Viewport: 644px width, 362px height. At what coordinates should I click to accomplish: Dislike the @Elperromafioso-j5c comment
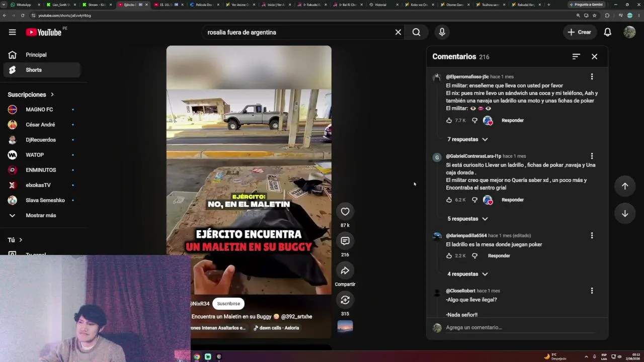tap(474, 121)
